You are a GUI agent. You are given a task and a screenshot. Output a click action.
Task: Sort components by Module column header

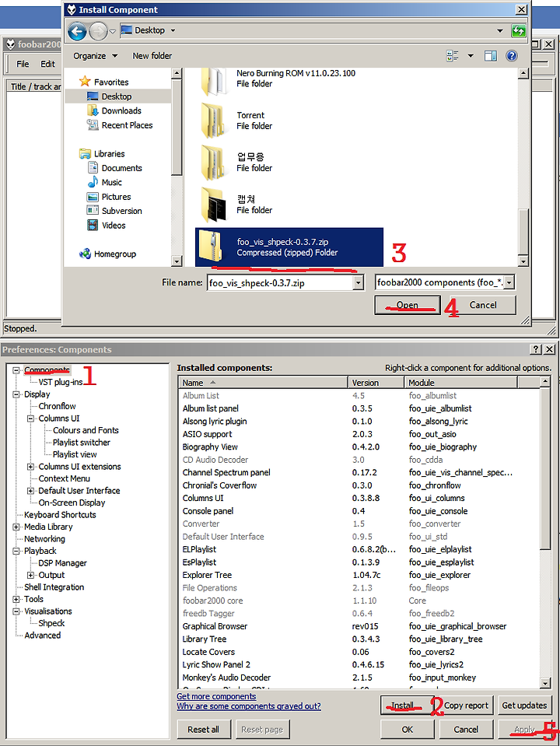pyautogui.click(x=460, y=383)
